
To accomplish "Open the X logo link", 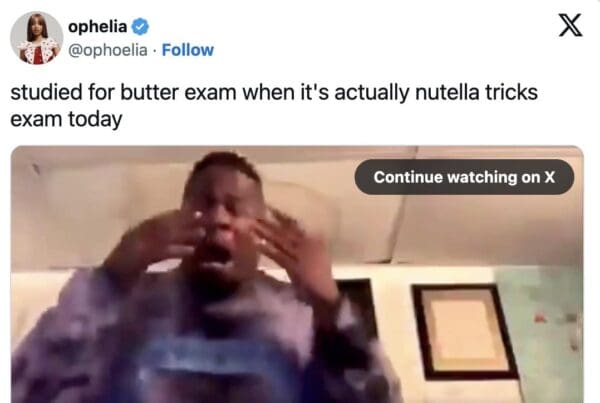I will (571, 25).
